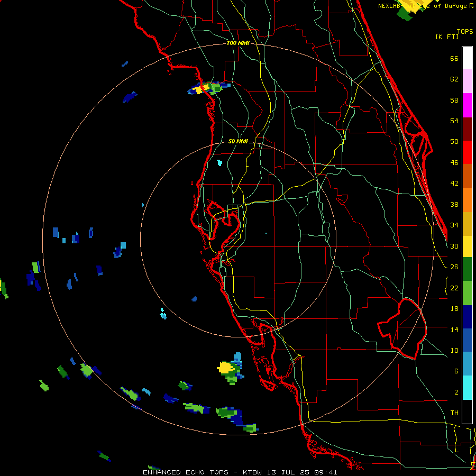This screenshot has height=476, width=476.
Task: Click the '58' scale value
Action: click(x=454, y=100)
